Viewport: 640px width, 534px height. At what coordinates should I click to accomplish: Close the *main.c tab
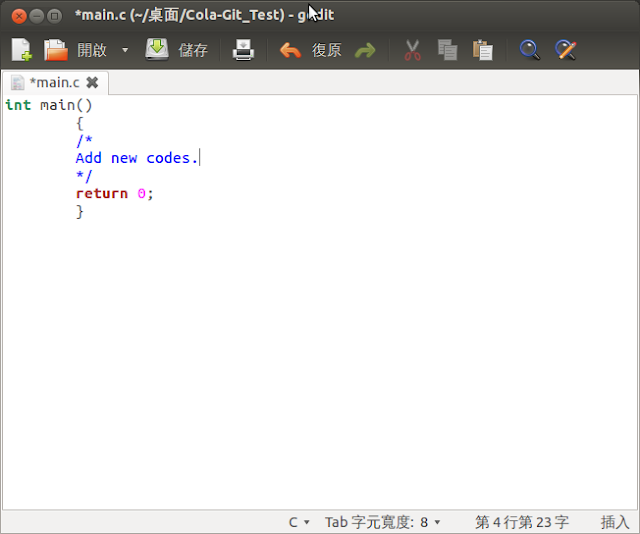coord(92,83)
